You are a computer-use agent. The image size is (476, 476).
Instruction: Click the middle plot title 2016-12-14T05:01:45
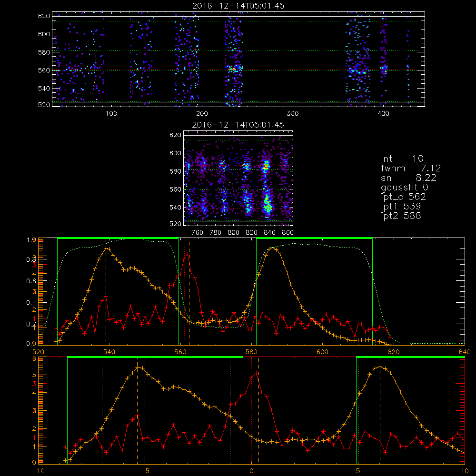click(238, 125)
